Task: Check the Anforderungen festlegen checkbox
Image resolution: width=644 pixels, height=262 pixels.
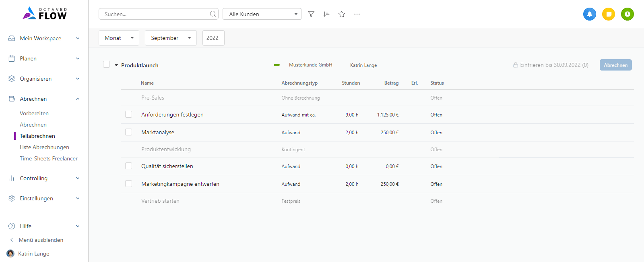Action: (129, 114)
